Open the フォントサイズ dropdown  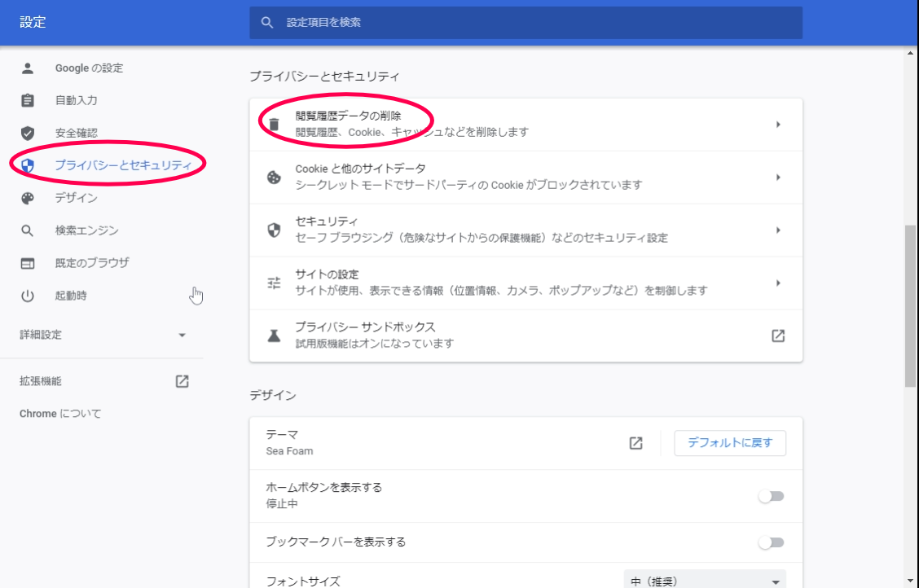705,581
